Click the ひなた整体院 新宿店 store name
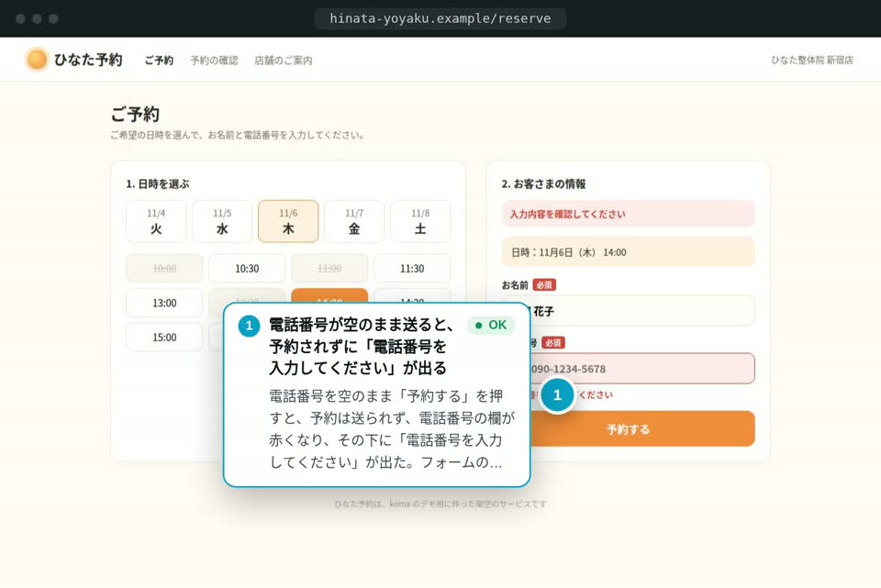 click(812, 60)
